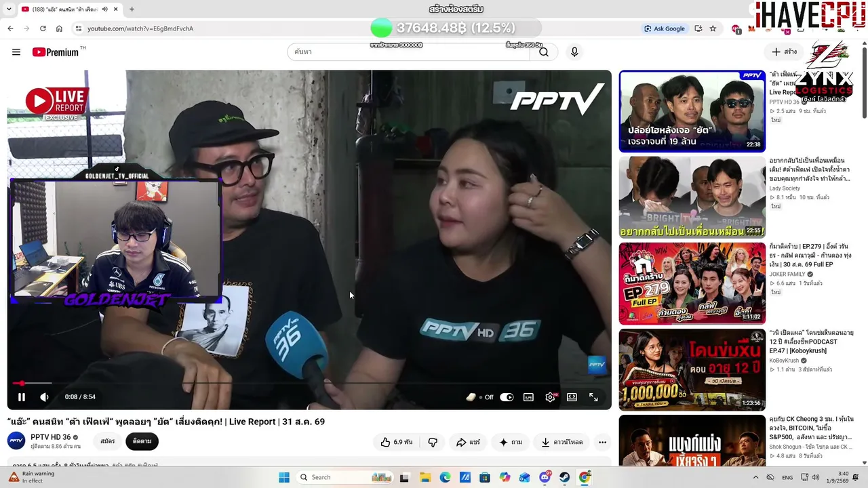Open the อยากกลับไปเป็นเพื่อนเหมือนเดิม Lady Society video thumbnail
Image resolution: width=868 pixels, height=488 pixels.
coord(692,197)
